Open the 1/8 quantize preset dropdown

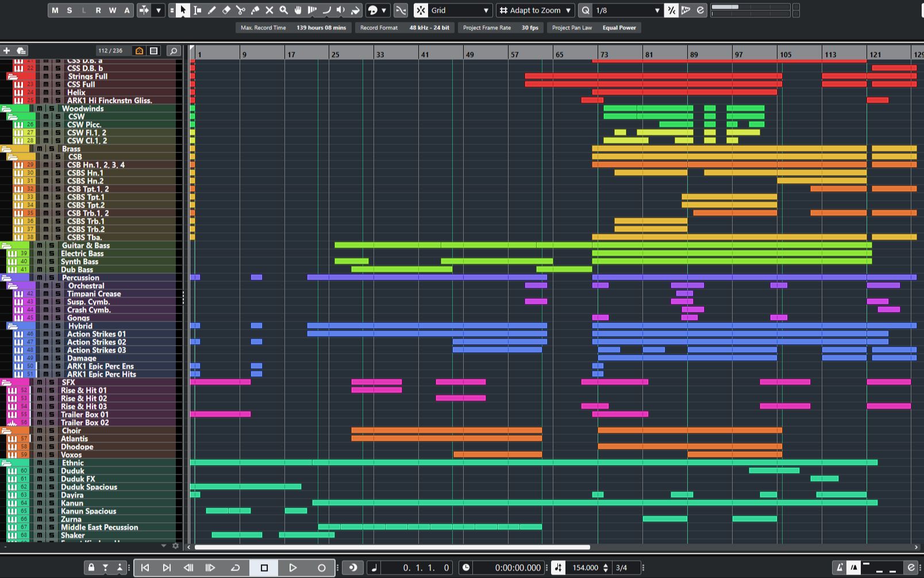pos(628,10)
